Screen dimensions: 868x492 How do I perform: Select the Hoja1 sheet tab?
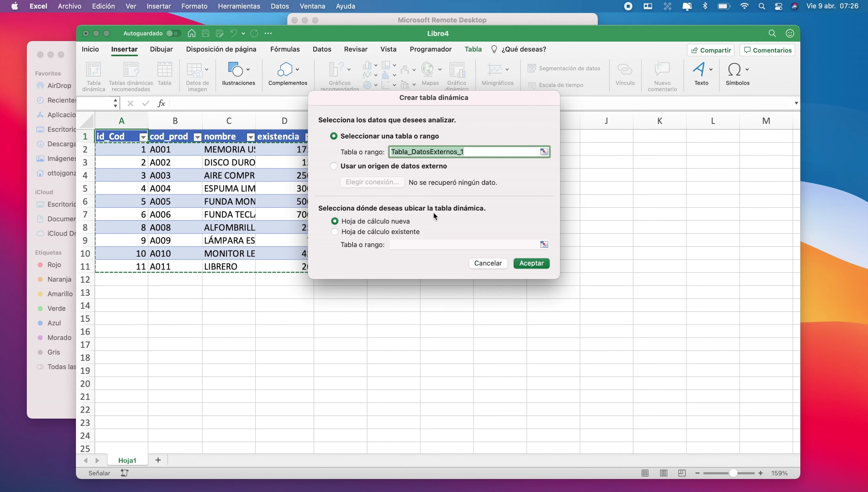click(127, 460)
